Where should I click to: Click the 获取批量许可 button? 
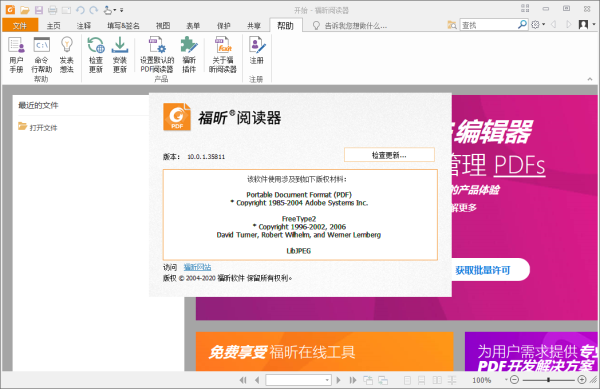coord(484,270)
